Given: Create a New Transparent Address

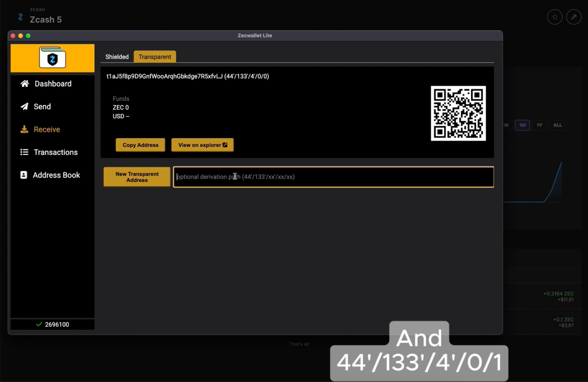Looking at the screenshot, I should click(137, 177).
